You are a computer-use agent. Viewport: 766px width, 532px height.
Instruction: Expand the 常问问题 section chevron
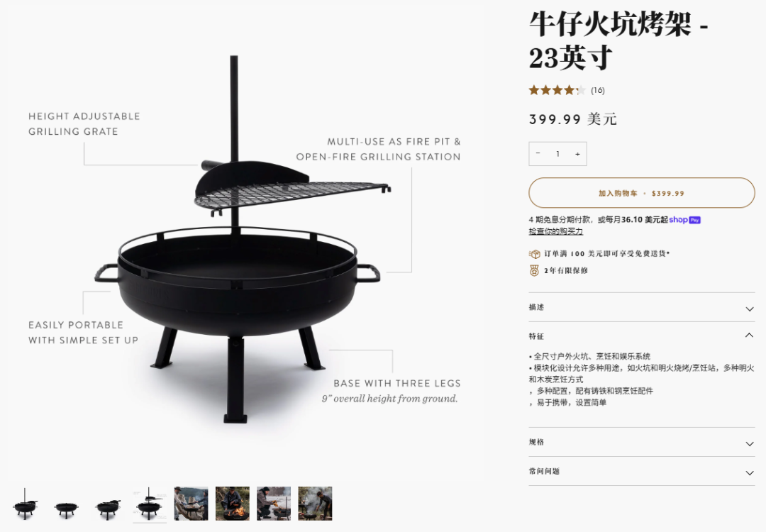click(x=750, y=472)
